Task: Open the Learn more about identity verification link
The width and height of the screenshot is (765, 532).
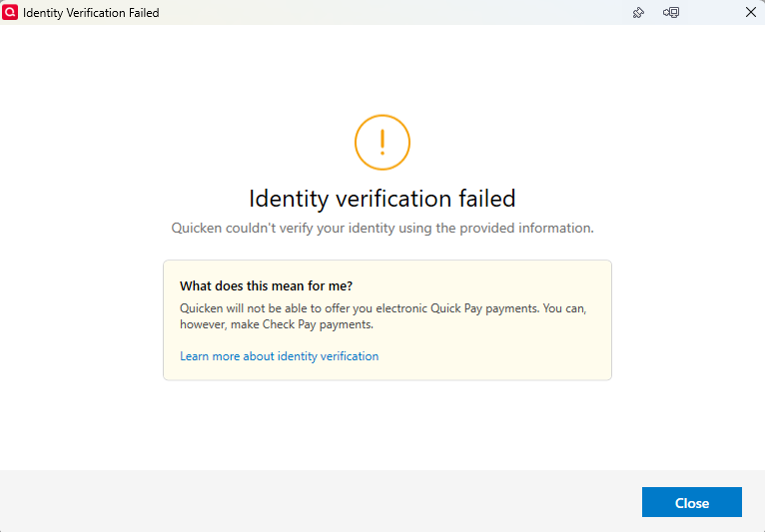Action: click(x=279, y=356)
